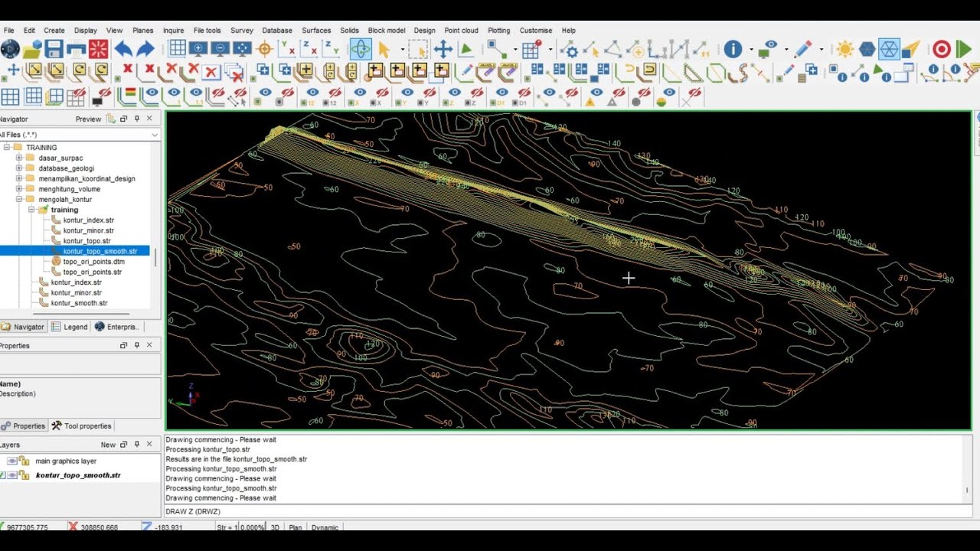Image resolution: width=980 pixels, height=551 pixels.
Task: Collapse the mengolah_kontur folder
Action: [19, 199]
